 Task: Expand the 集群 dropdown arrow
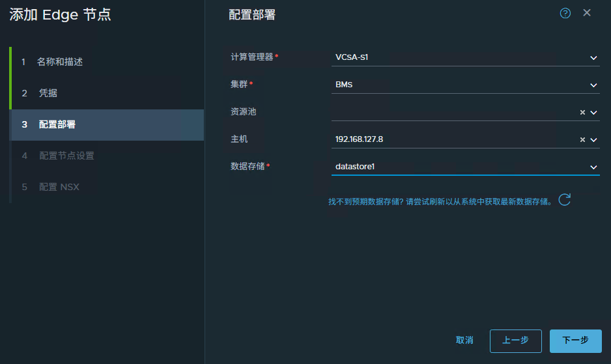(x=593, y=85)
